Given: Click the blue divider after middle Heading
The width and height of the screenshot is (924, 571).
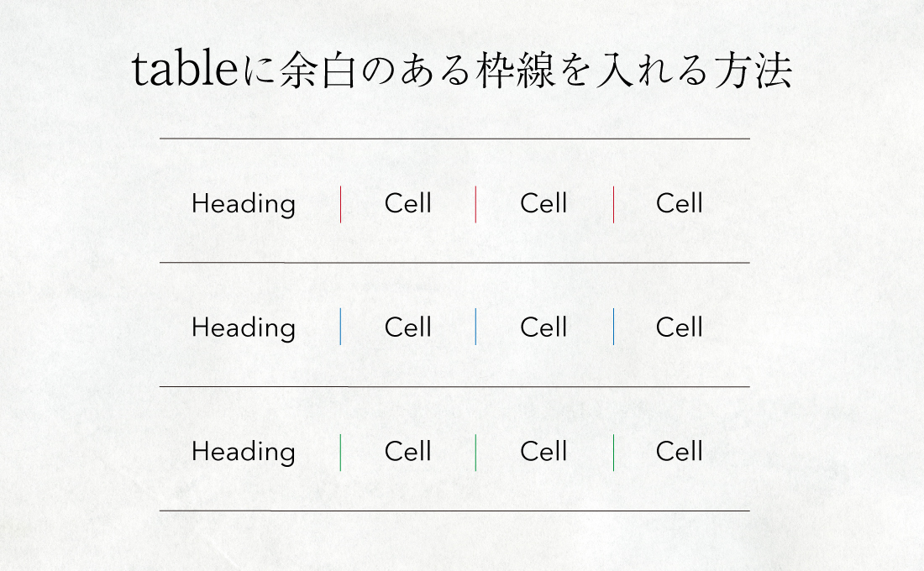Looking at the screenshot, I should coord(340,327).
